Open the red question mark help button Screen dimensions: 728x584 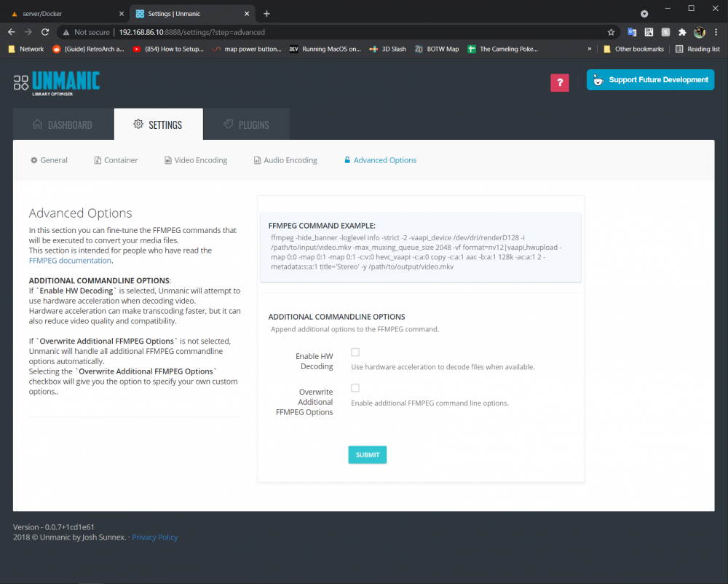point(559,82)
